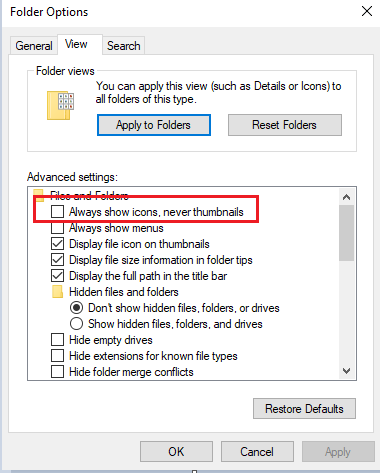Choose Show hidden files, folders, and drives

pos(76,324)
